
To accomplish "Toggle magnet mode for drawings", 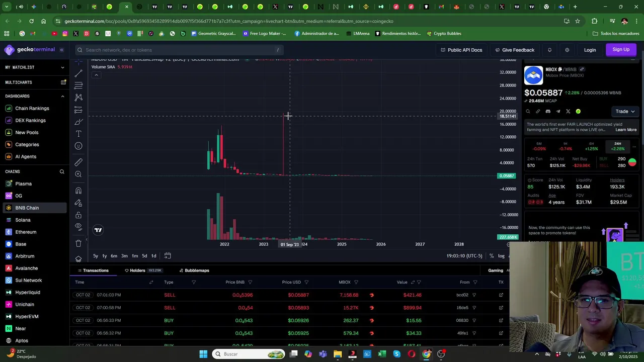I will pos(78,191).
